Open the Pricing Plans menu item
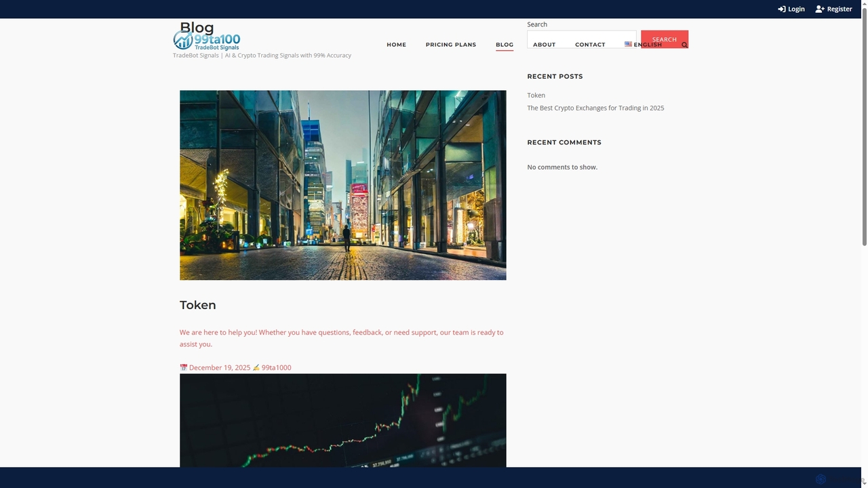 451,45
